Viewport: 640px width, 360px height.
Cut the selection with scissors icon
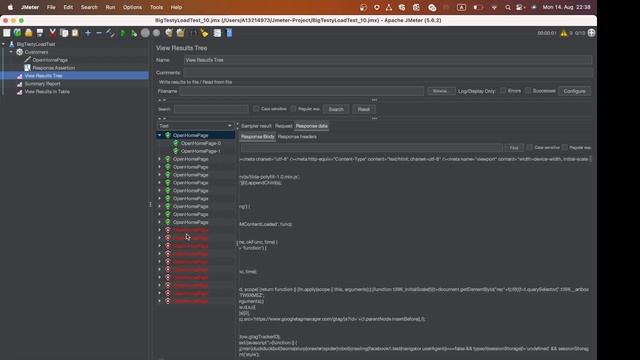click(52, 33)
